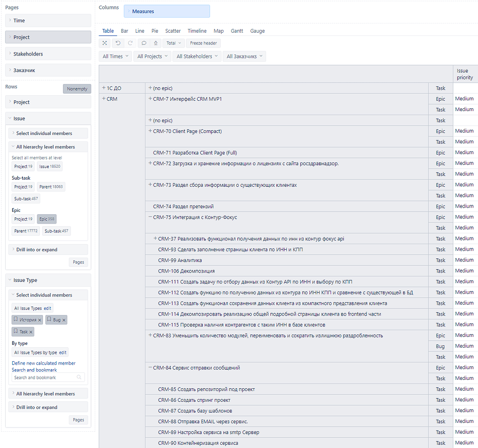Open the All Projects filter dropdown

coord(153,56)
